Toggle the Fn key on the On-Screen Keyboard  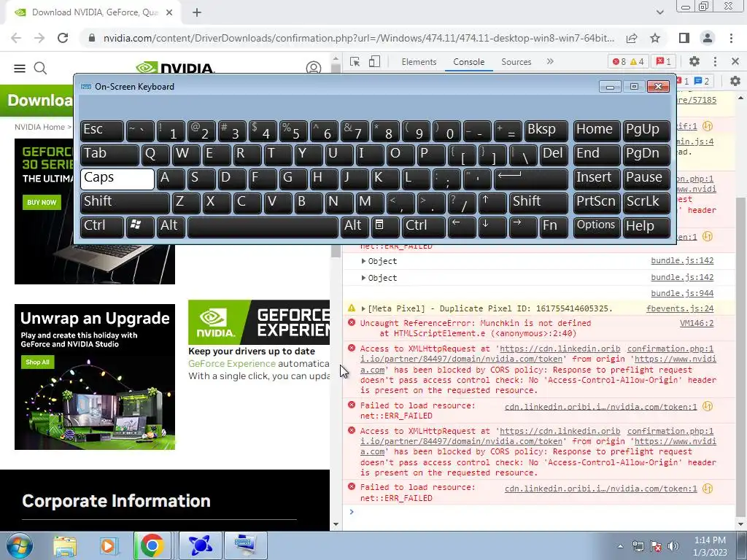tap(554, 227)
